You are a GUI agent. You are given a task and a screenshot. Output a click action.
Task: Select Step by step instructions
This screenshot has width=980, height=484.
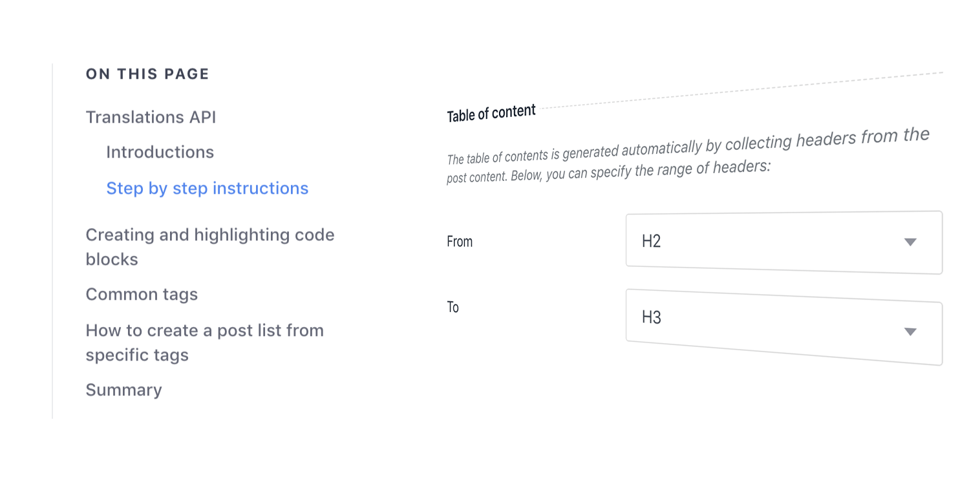pos(207,188)
